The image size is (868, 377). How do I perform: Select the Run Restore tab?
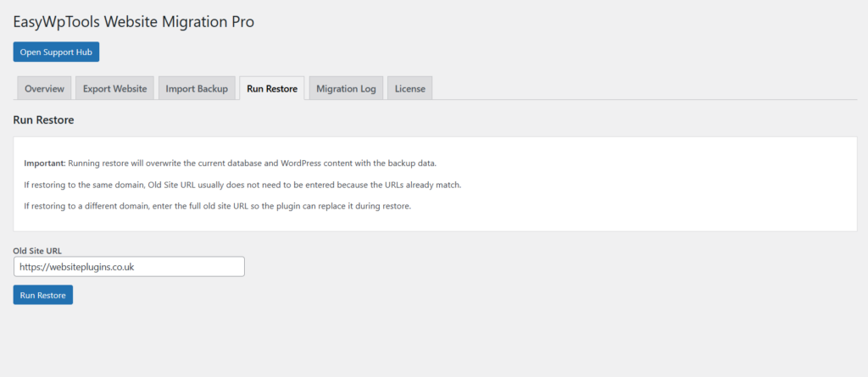click(x=272, y=89)
